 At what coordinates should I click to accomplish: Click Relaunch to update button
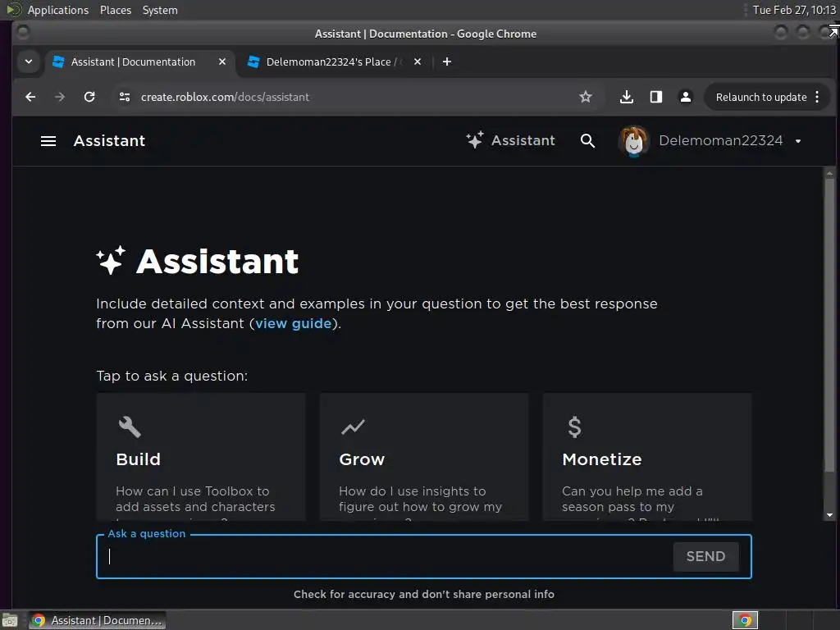pos(760,97)
